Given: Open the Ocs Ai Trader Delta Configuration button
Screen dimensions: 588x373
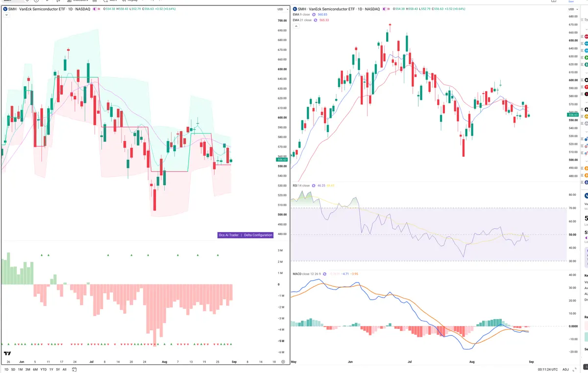Looking at the screenshot, I should pyautogui.click(x=245, y=235).
